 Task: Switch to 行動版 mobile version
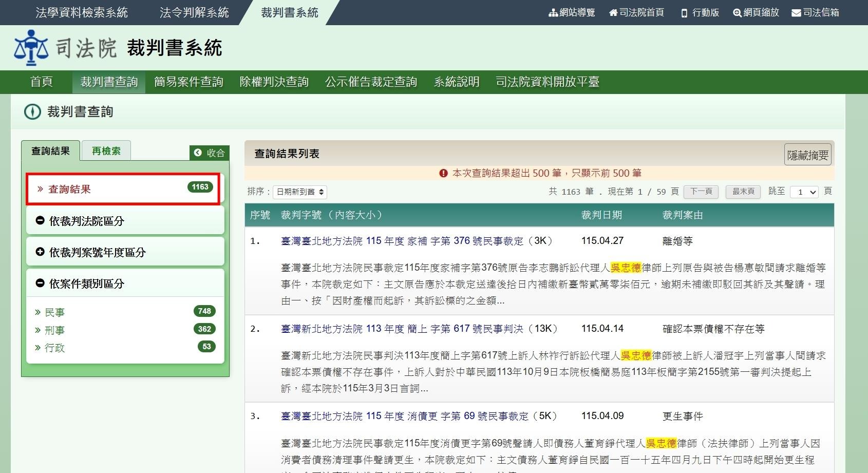pyautogui.click(x=700, y=12)
